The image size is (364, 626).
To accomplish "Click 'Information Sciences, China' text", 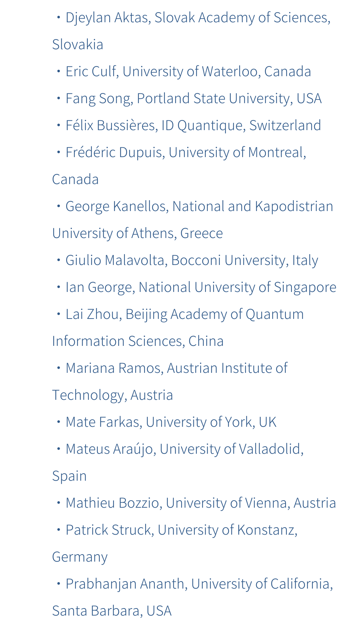I will pyautogui.click(x=138, y=341).
